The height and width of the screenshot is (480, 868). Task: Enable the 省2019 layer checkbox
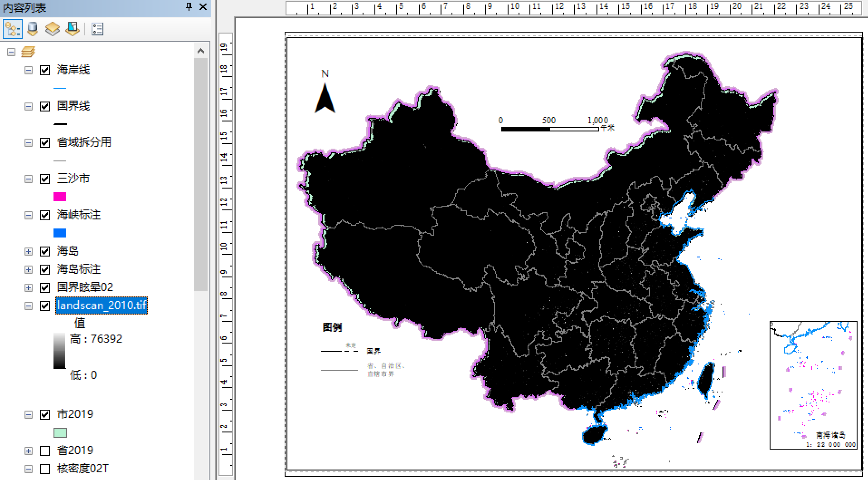44,450
